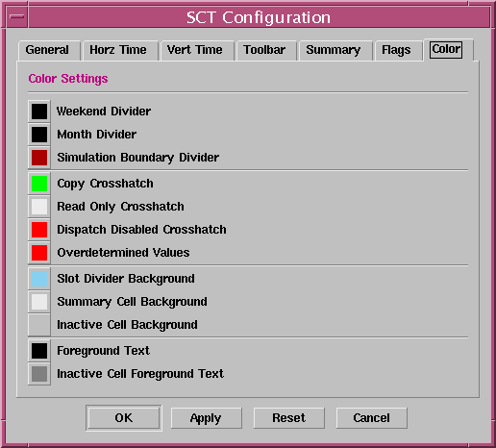
Task: Open the Horz Time tab
Action: (120, 50)
